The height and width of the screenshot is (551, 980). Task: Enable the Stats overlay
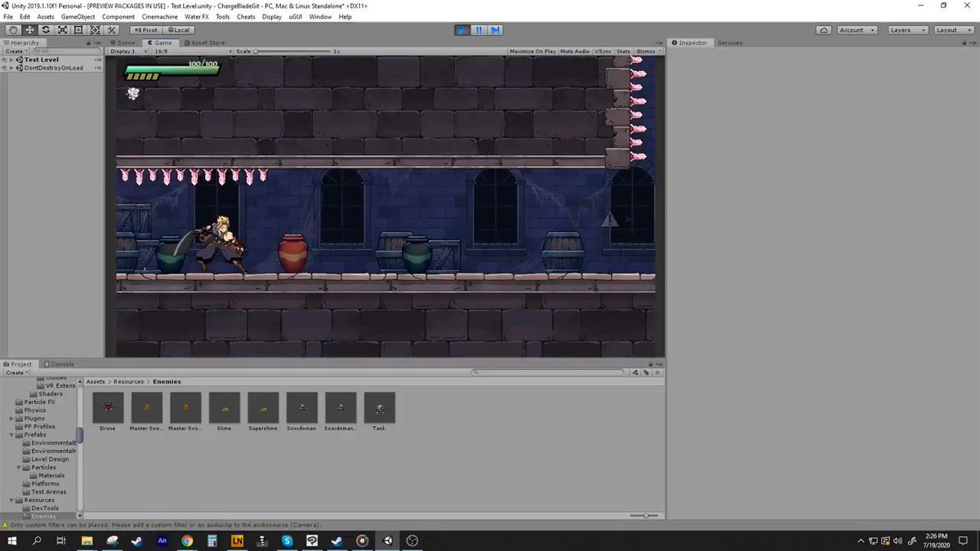coord(623,51)
